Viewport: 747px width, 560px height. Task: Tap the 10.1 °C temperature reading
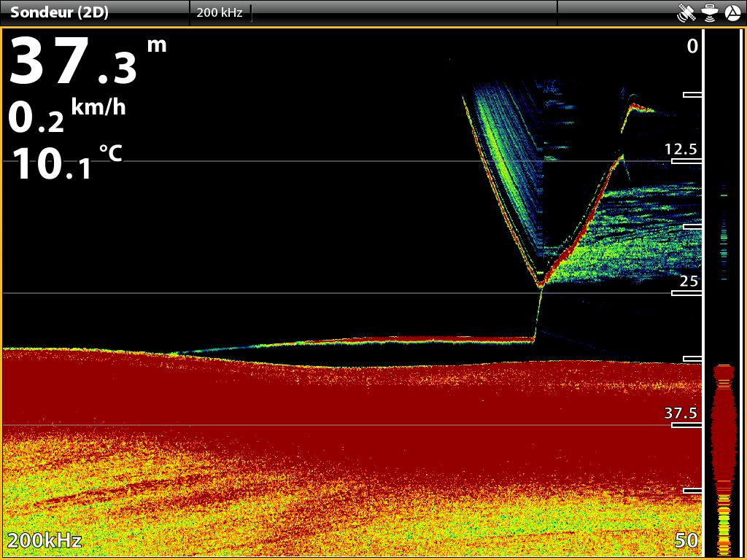point(66,162)
